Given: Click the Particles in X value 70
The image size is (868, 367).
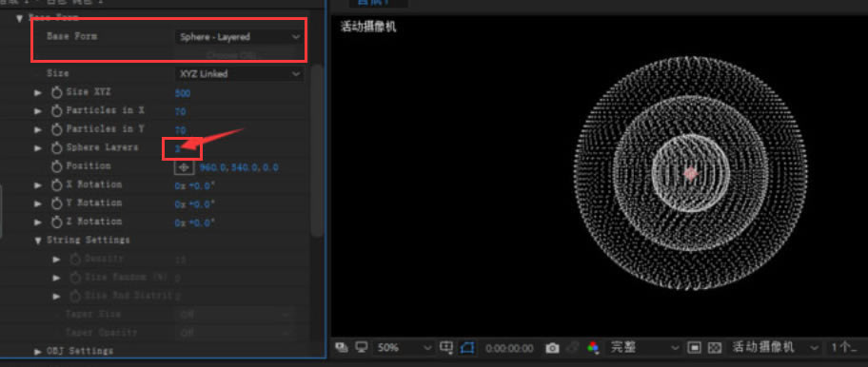Looking at the screenshot, I should (x=180, y=111).
